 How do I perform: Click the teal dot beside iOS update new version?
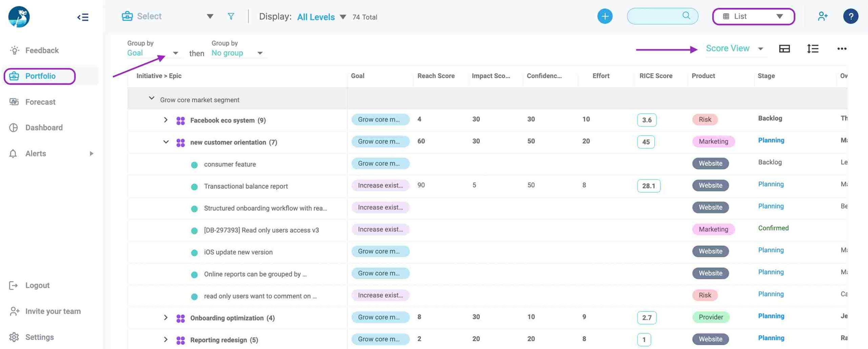(194, 253)
